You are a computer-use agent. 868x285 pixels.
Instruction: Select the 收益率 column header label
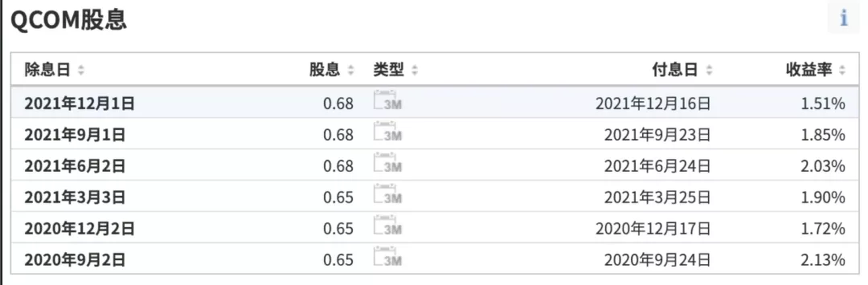click(809, 70)
